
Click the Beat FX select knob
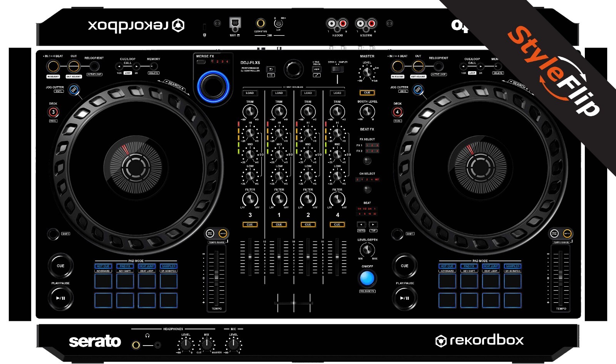[x=367, y=160]
